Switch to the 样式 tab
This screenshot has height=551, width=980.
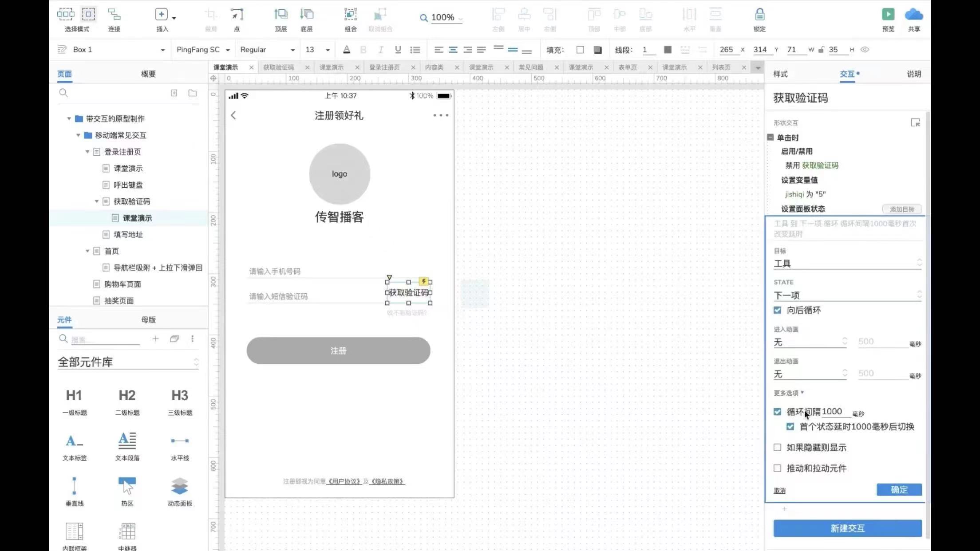pos(780,74)
